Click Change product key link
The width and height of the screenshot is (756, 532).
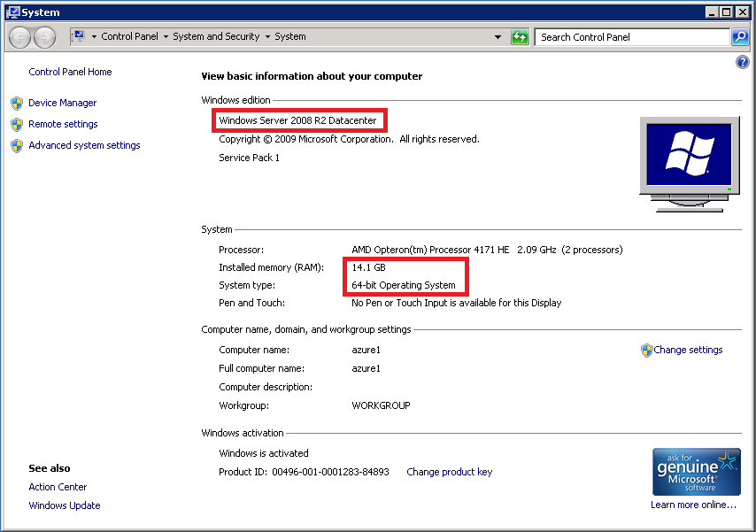(x=450, y=472)
